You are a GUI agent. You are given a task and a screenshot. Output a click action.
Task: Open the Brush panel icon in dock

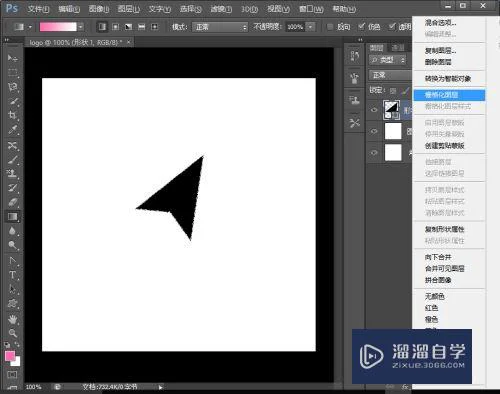click(354, 78)
